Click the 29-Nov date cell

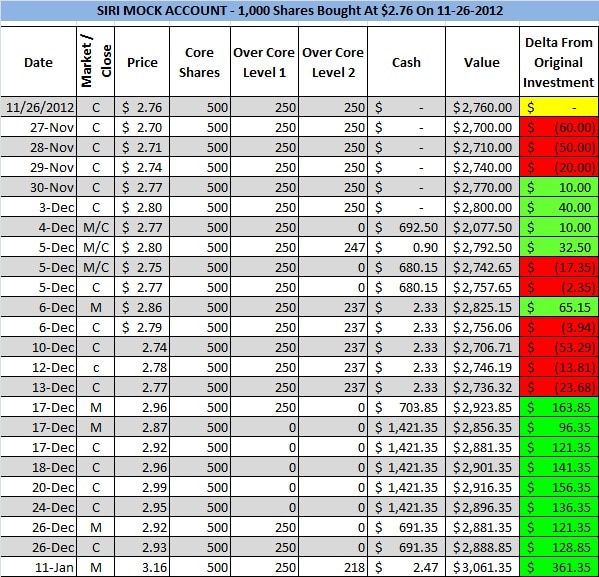click(38, 167)
